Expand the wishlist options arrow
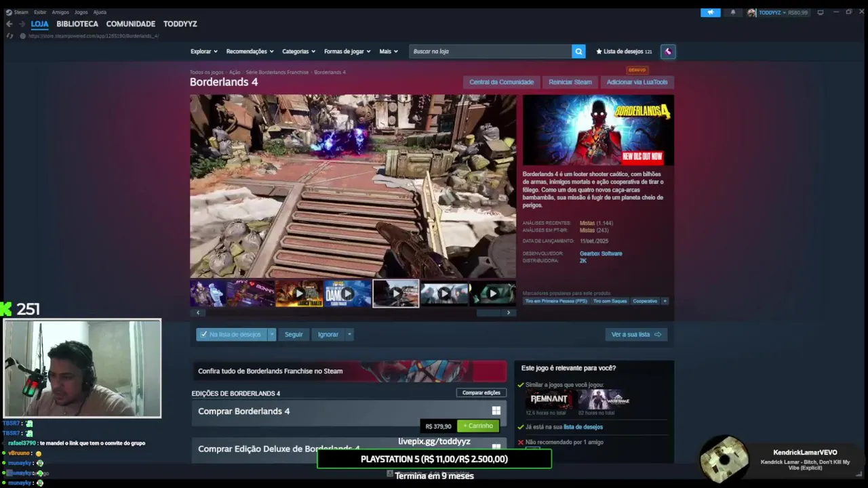 pos(272,334)
